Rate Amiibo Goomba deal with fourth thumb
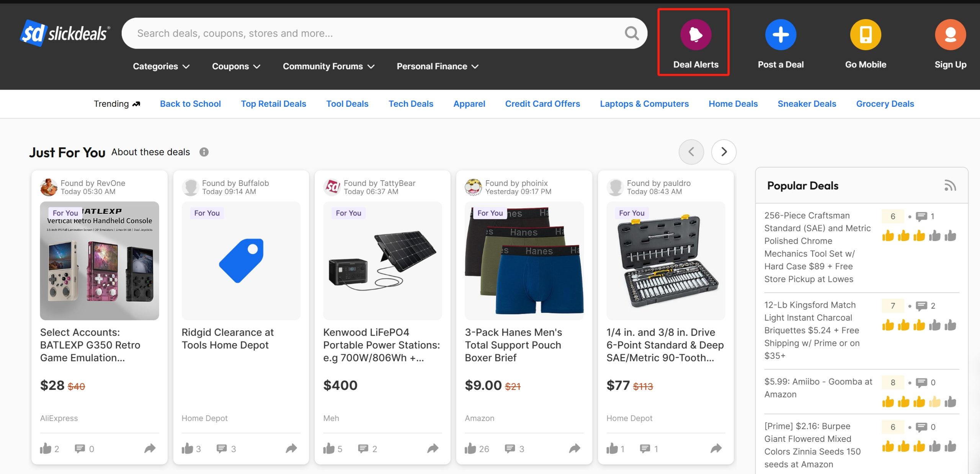 coord(934,402)
